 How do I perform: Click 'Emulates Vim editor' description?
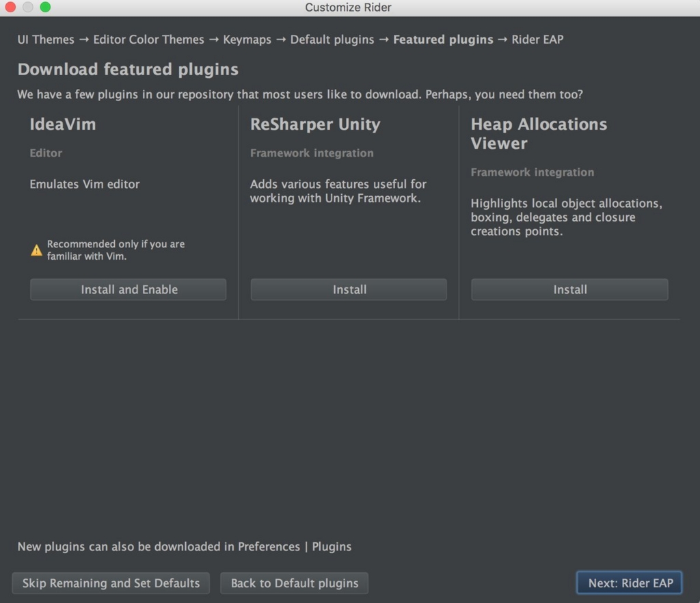[84, 185]
